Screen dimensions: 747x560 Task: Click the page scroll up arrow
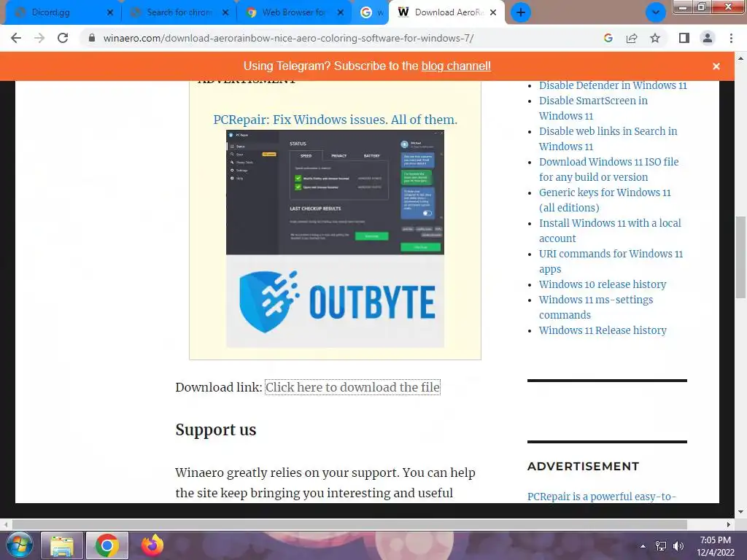click(x=740, y=58)
